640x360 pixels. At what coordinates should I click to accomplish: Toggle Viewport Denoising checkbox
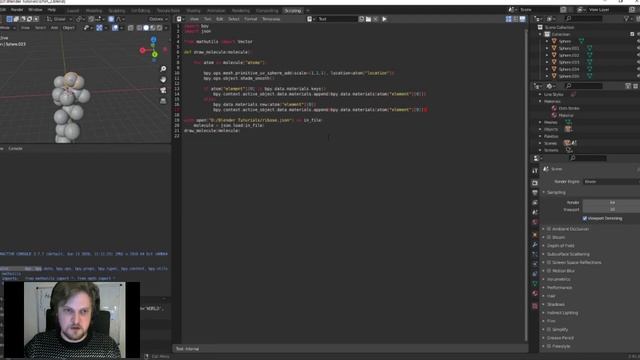pos(585,218)
